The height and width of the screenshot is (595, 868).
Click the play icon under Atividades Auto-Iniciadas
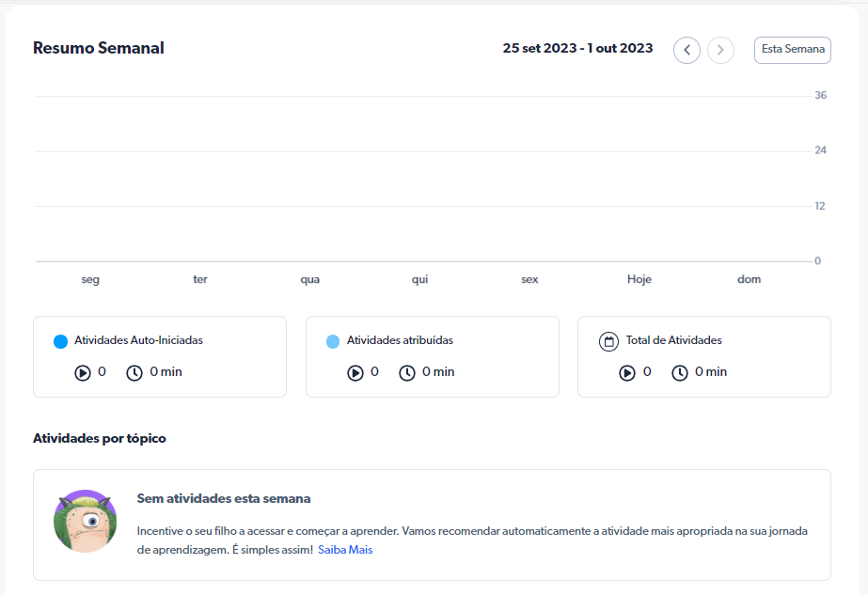pos(83,372)
